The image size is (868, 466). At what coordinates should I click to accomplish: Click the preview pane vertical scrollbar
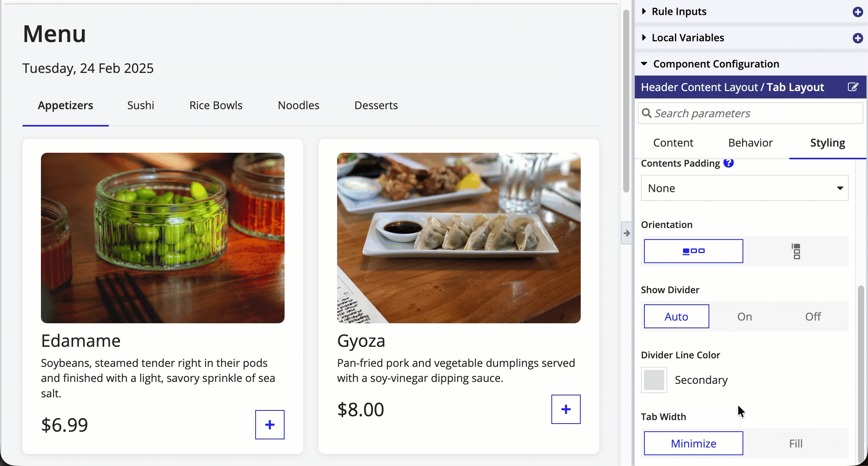(x=626, y=101)
